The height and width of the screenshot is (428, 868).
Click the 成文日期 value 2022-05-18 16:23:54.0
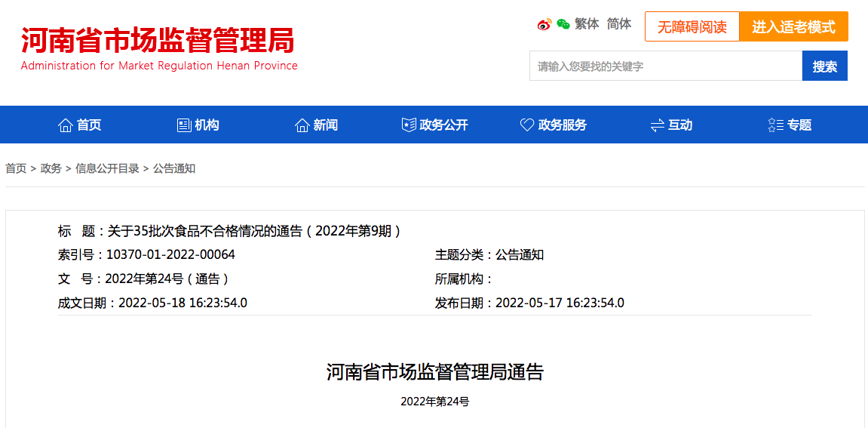183,303
